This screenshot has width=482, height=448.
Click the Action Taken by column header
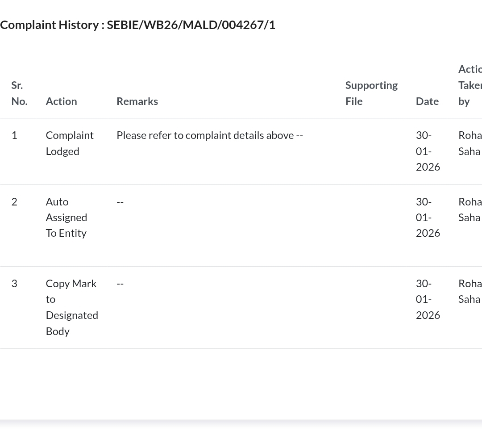(x=470, y=85)
